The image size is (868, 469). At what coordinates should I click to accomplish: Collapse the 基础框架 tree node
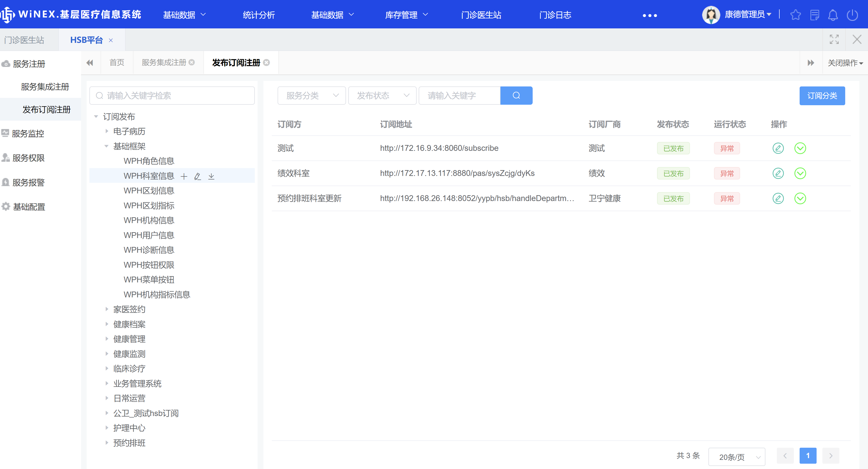[x=106, y=146]
